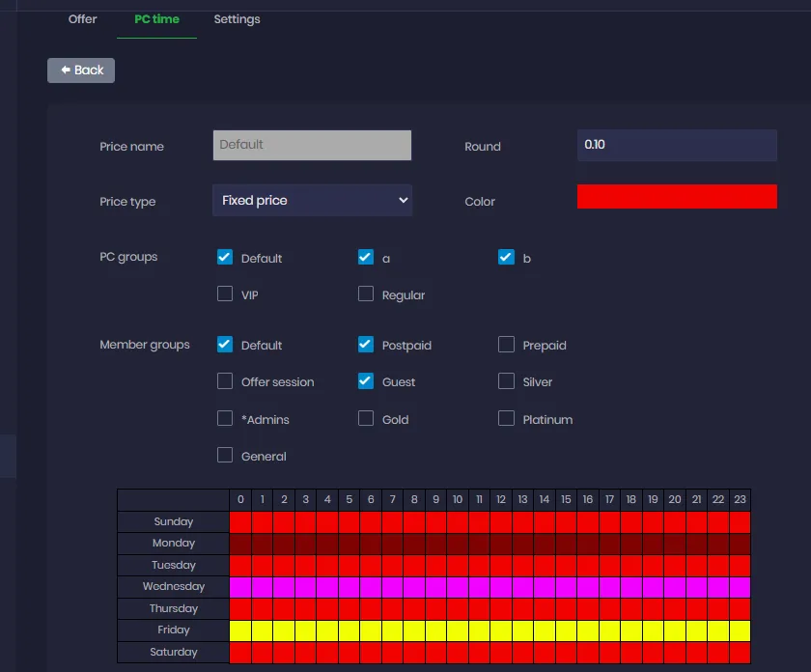Click the Thursday row label
811x672 pixels.
point(173,608)
